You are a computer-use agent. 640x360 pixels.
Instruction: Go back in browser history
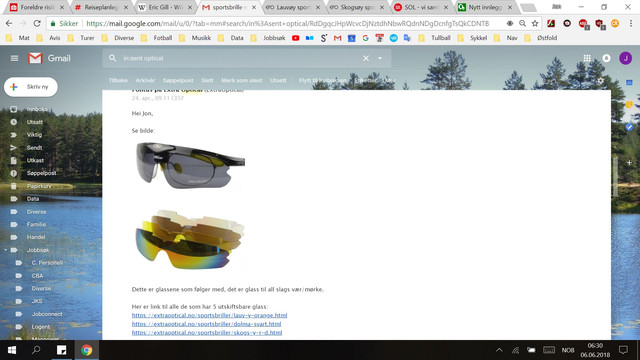pyautogui.click(x=9, y=24)
